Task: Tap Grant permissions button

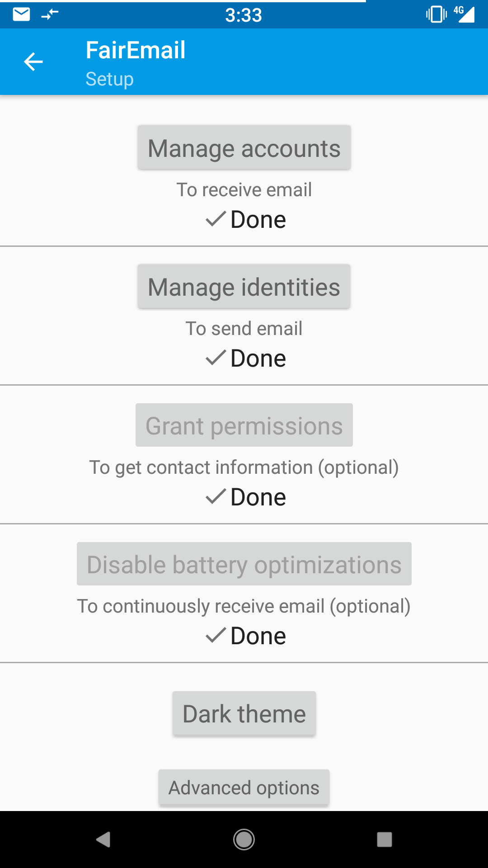Action: (x=244, y=425)
